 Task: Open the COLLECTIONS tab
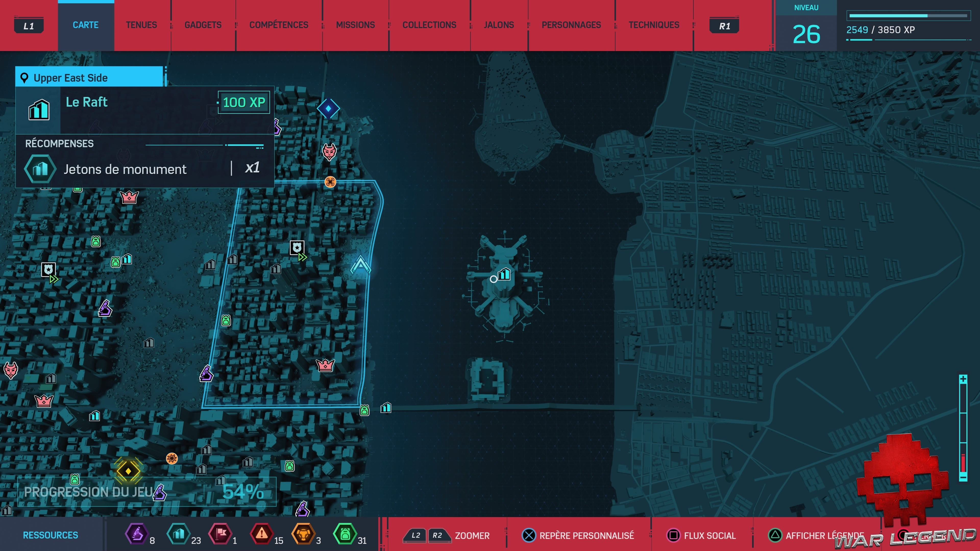point(429,25)
